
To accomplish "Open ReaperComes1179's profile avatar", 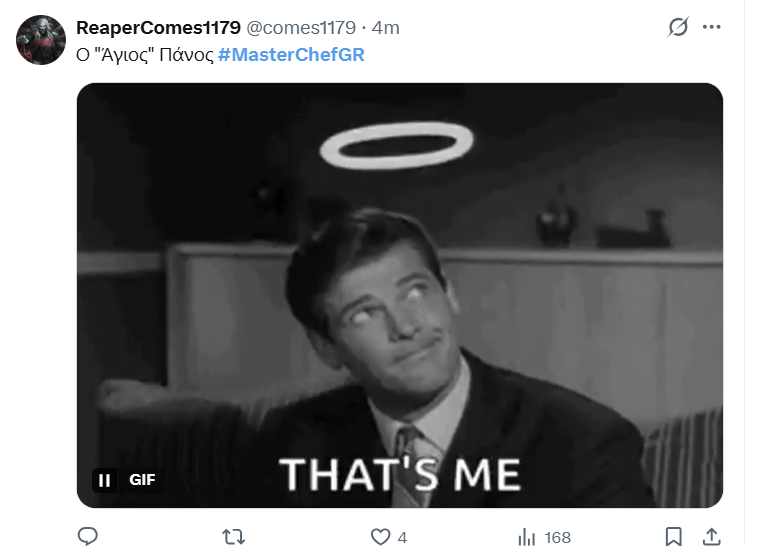I will (x=42, y=40).
